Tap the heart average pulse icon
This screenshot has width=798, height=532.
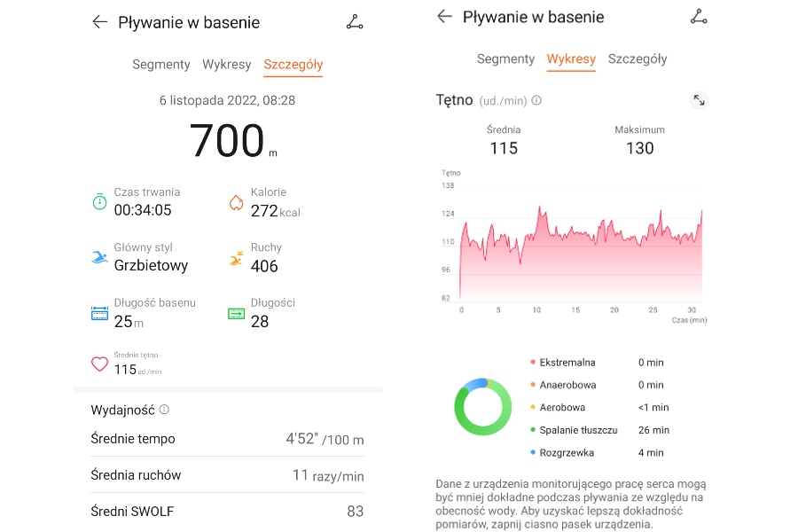(x=99, y=364)
